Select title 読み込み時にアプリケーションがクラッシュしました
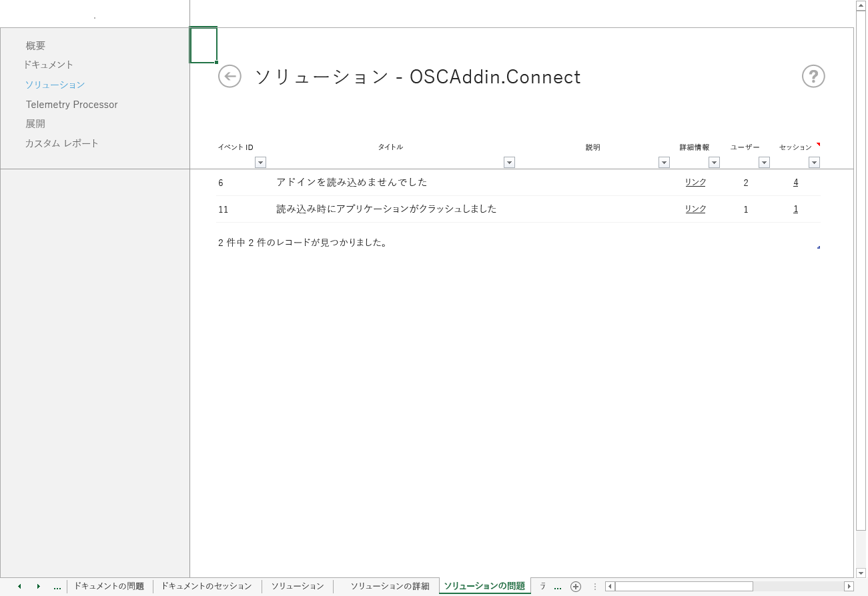 click(386, 209)
